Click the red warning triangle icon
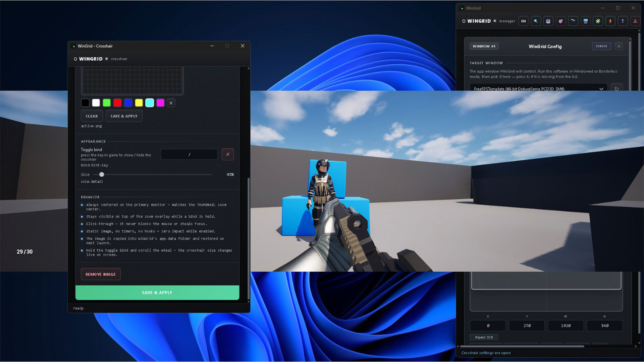 point(635,21)
